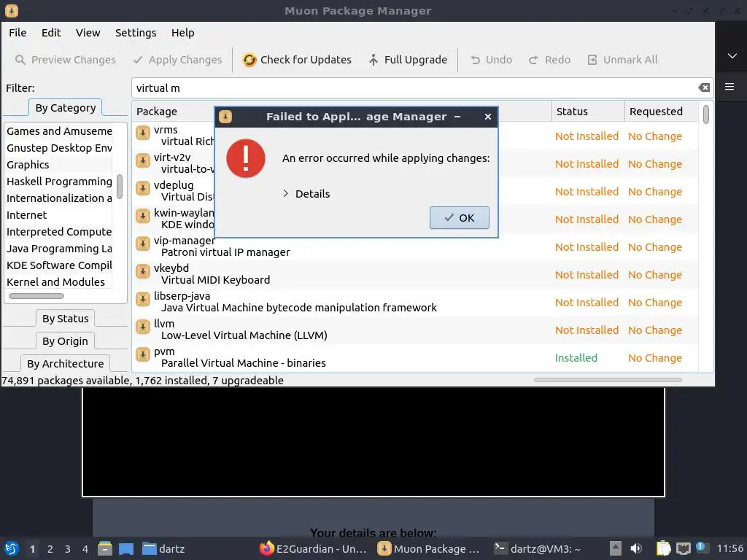Open the View menu

88,33
